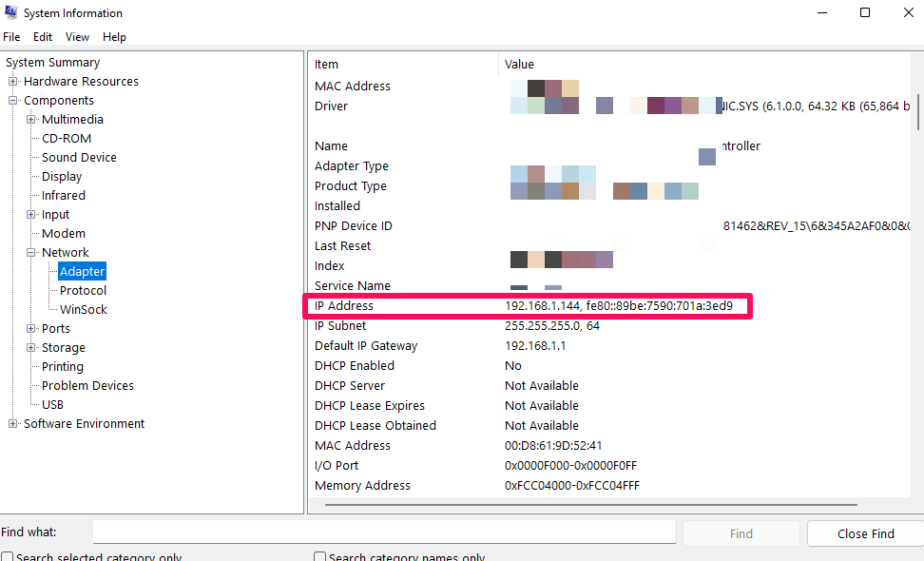Viewport: 924px width, 561px height.
Task: Click the MAC address 00:D8:61:9D:52:41
Action: (x=553, y=446)
